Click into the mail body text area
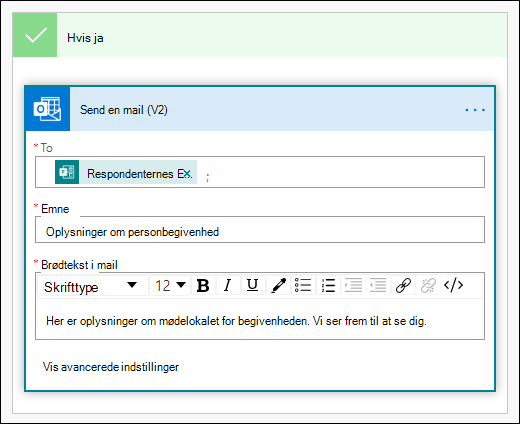Image resolution: width=520 pixels, height=424 pixels. [260, 319]
